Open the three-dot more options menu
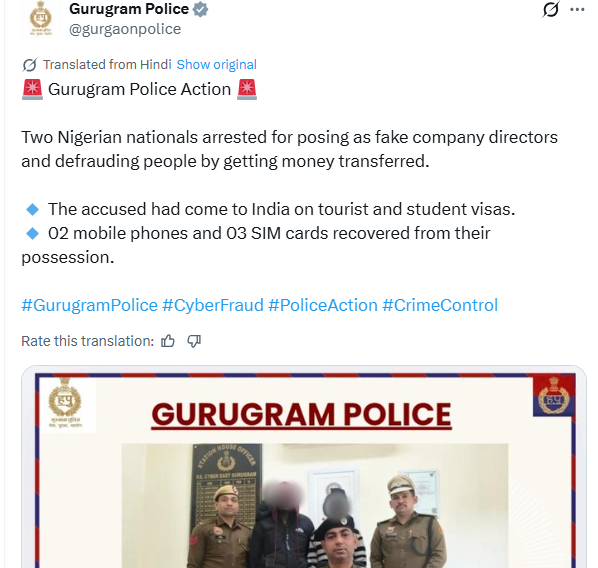 [577, 10]
